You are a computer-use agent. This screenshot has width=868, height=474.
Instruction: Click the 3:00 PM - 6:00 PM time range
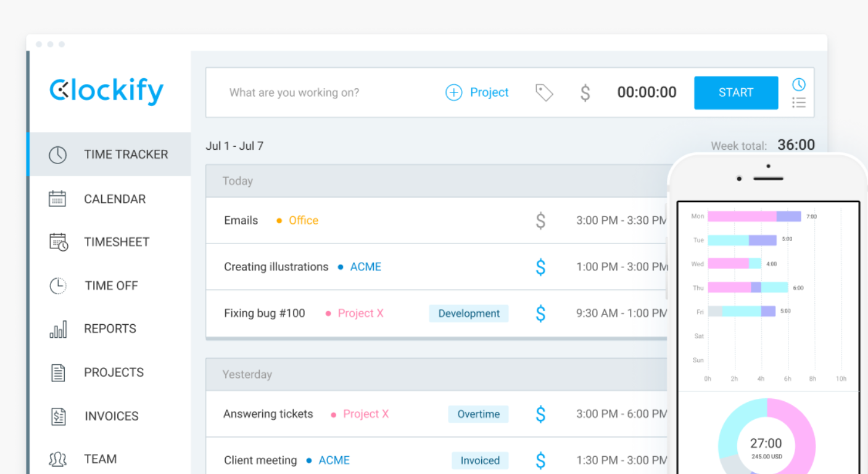(x=622, y=414)
